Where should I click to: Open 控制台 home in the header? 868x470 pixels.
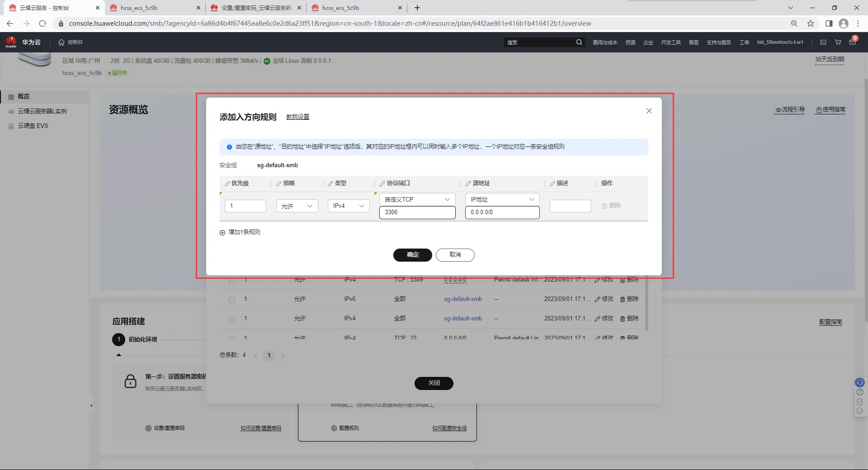coord(71,42)
